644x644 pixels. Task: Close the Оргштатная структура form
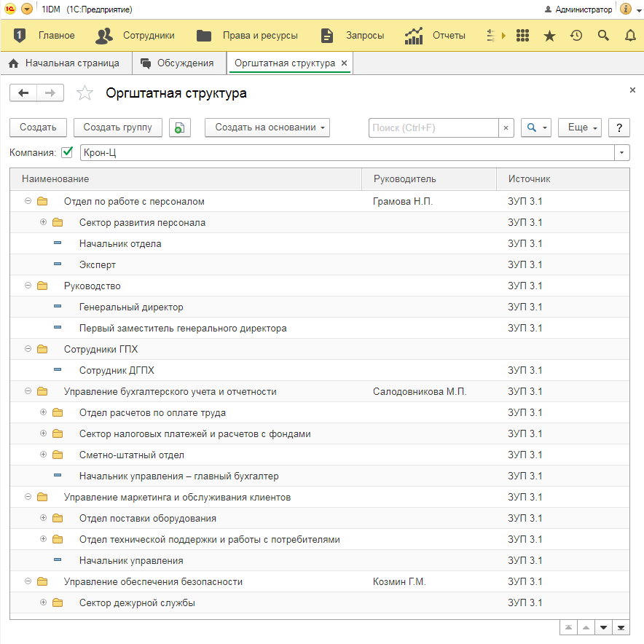coord(632,90)
